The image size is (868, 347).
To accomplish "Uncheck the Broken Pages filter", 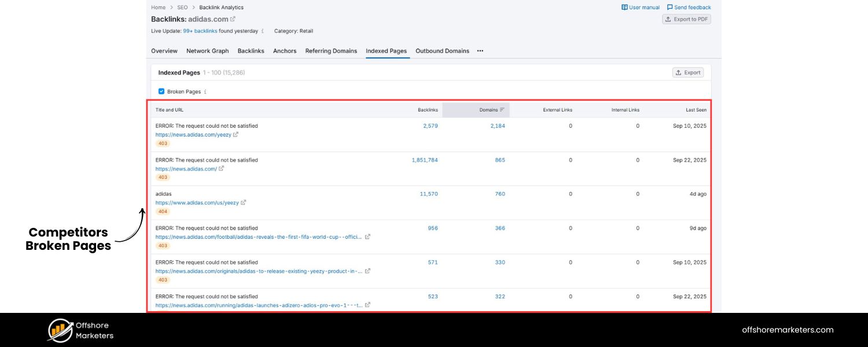I will [161, 91].
